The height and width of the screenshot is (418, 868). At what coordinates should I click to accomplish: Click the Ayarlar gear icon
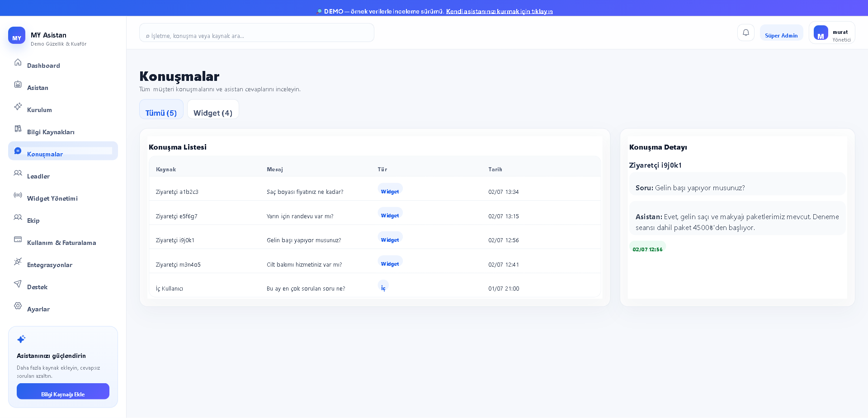coord(18,305)
